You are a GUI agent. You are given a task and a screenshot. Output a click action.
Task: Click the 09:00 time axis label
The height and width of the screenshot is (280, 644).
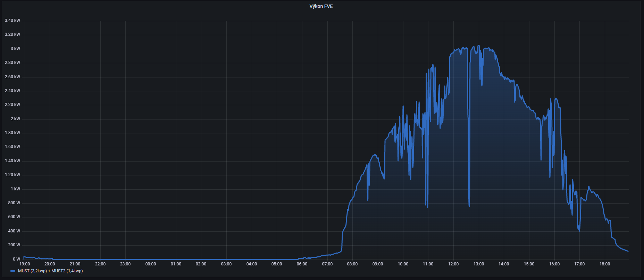click(x=377, y=264)
